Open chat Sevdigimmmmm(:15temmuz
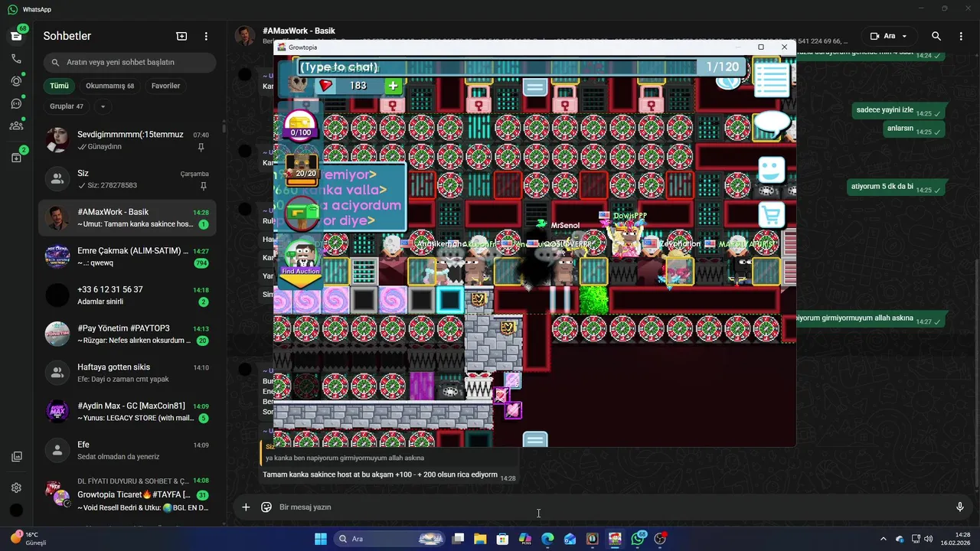 [x=127, y=140]
